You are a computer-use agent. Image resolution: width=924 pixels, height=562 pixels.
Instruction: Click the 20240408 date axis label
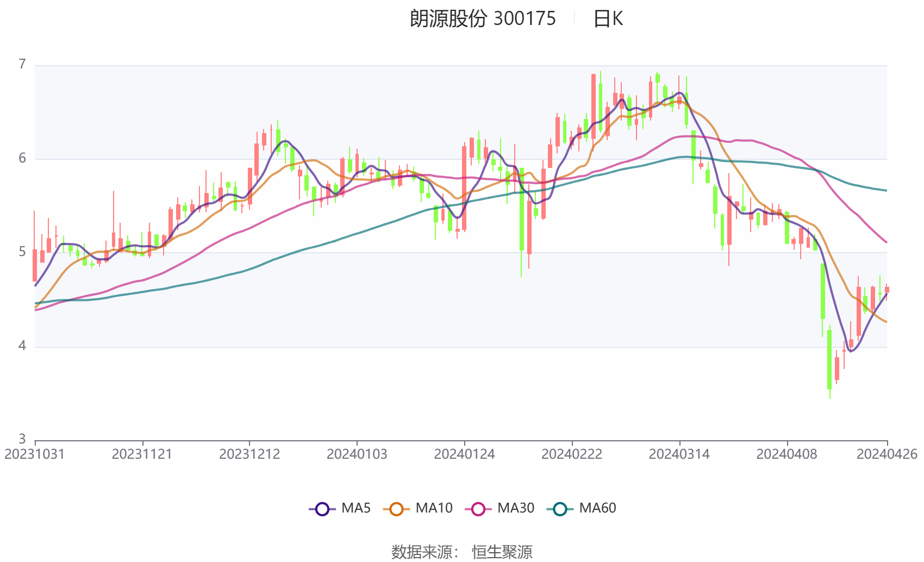(x=786, y=454)
